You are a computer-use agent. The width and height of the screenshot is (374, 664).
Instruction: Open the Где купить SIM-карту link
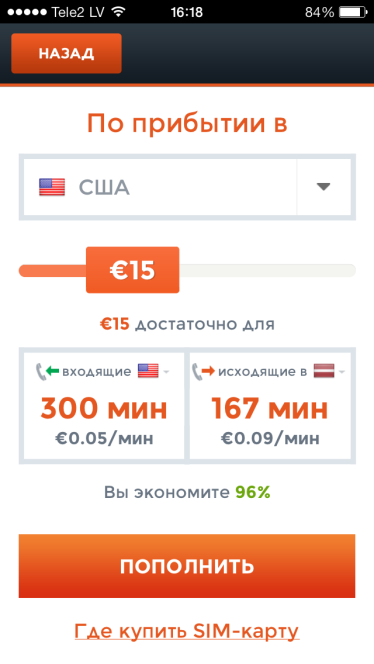pyautogui.click(x=187, y=631)
